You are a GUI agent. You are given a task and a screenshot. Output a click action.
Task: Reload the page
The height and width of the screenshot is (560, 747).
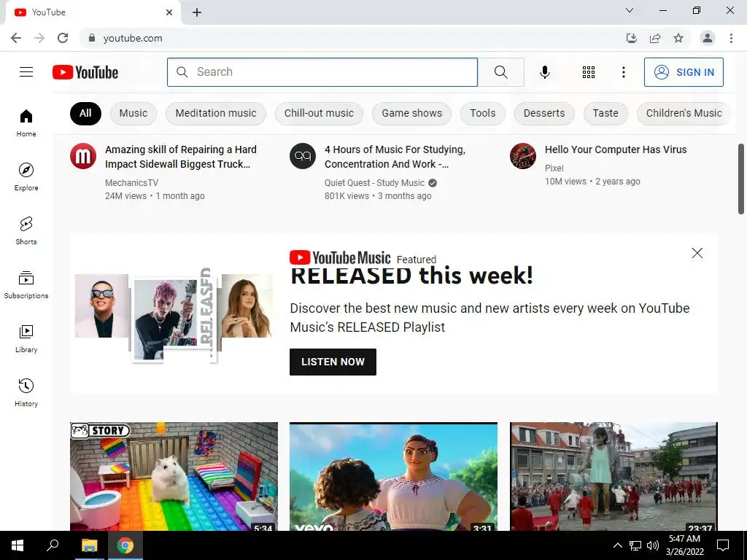tap(63, 38)
